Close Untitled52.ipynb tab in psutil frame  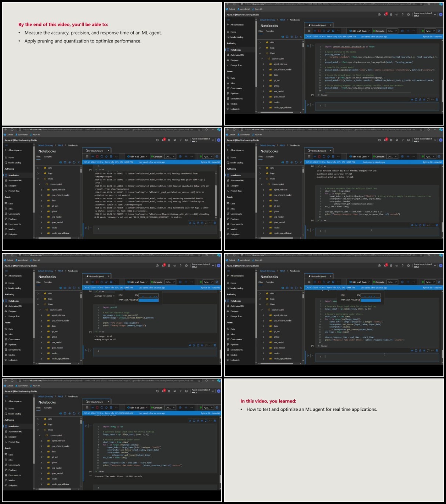click(x=109, y=276)
